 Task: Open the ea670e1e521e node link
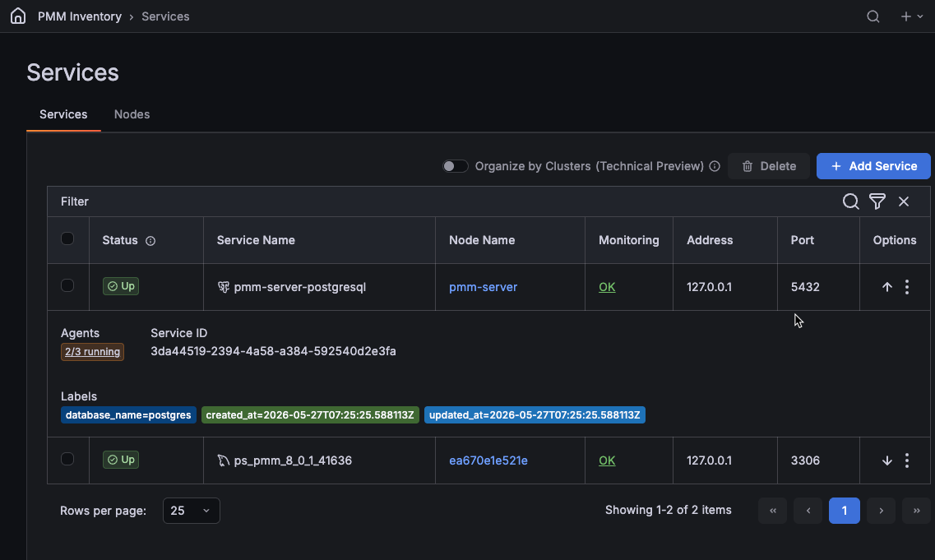point(488,461)
